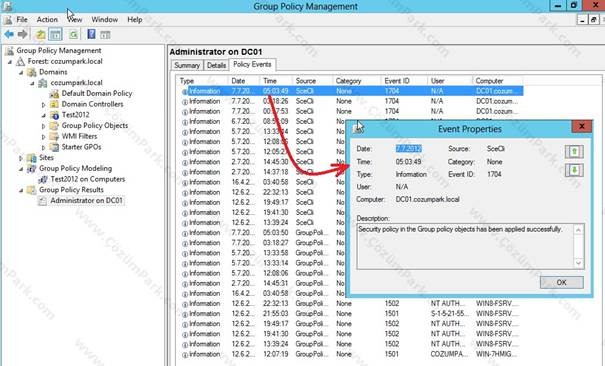This screenshot has height=366, width=605.
Task: Expand the Sites tree node
Action: (21, 158)
